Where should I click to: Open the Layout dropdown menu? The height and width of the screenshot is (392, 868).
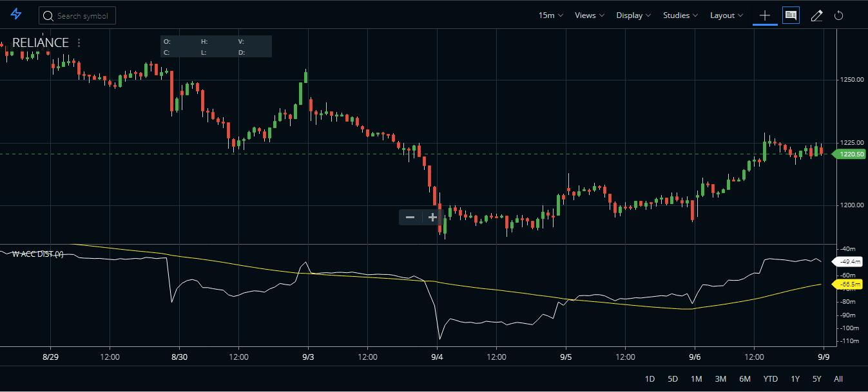coord(726,15)
